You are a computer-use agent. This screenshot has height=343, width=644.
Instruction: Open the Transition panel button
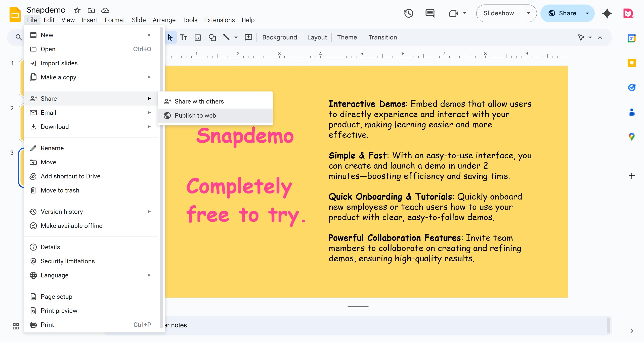click(382, 37)
